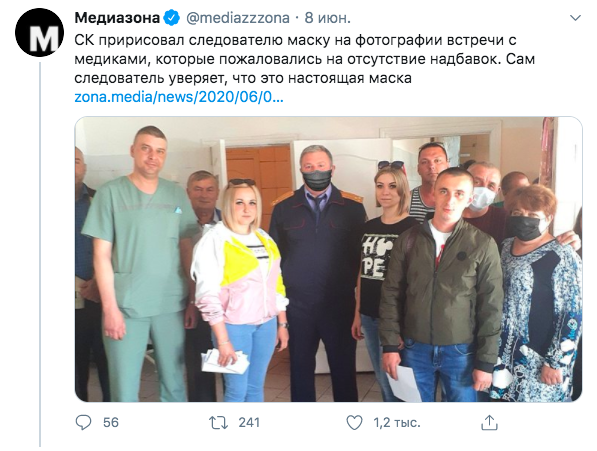Click the 1,2 тыс. likes count
The width and height of the screenshot is (597, 451).
click(397, 422)
